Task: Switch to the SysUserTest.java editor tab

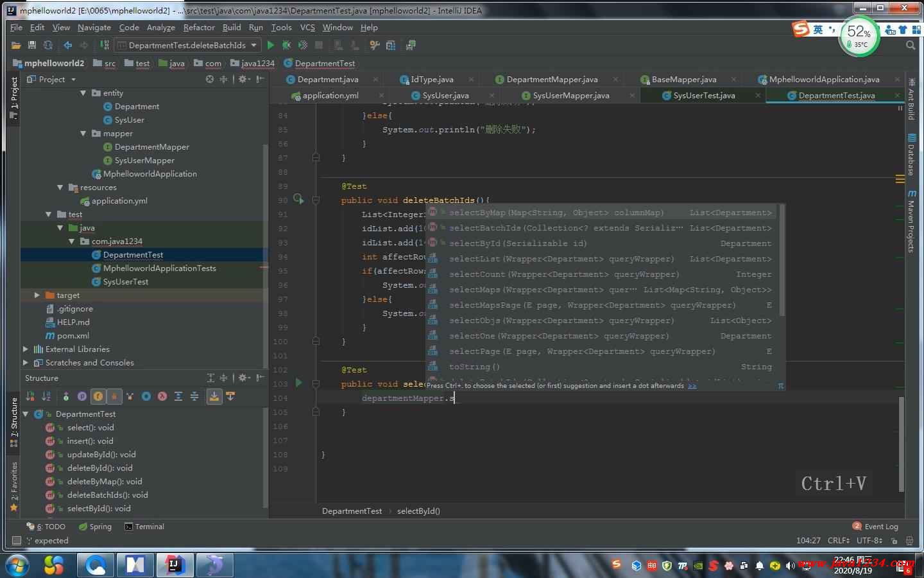Action: 704,95
